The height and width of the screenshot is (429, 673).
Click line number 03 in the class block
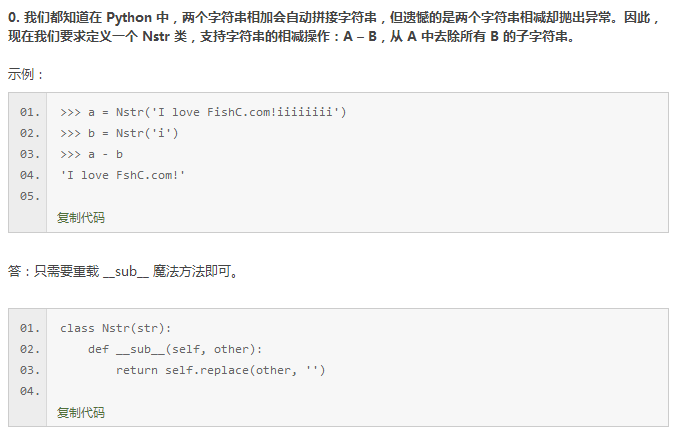coord(29,370)
